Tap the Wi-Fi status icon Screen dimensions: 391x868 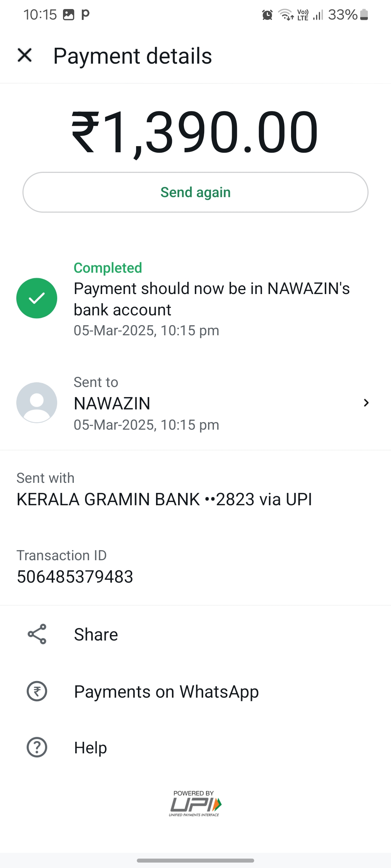tap(285, 15)
